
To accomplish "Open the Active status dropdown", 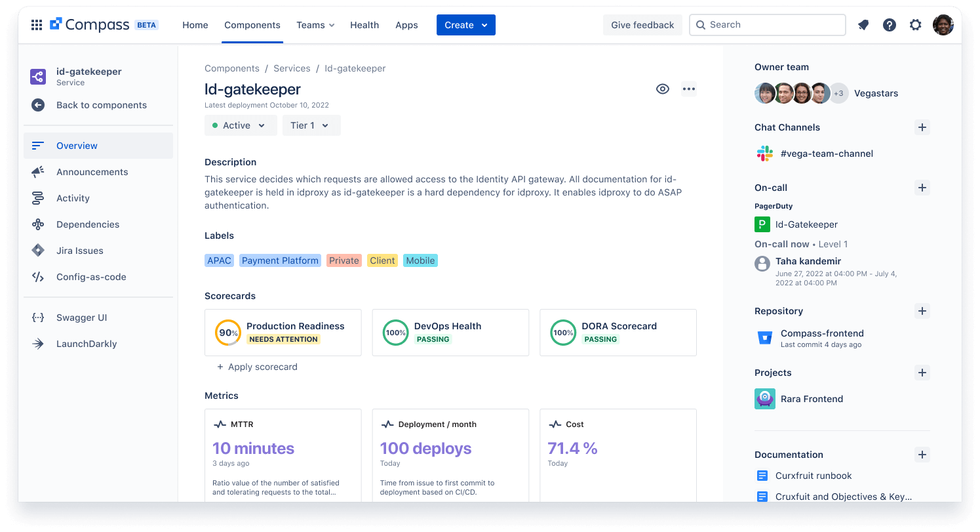I will pyautogui.click(x=241, y=125).
